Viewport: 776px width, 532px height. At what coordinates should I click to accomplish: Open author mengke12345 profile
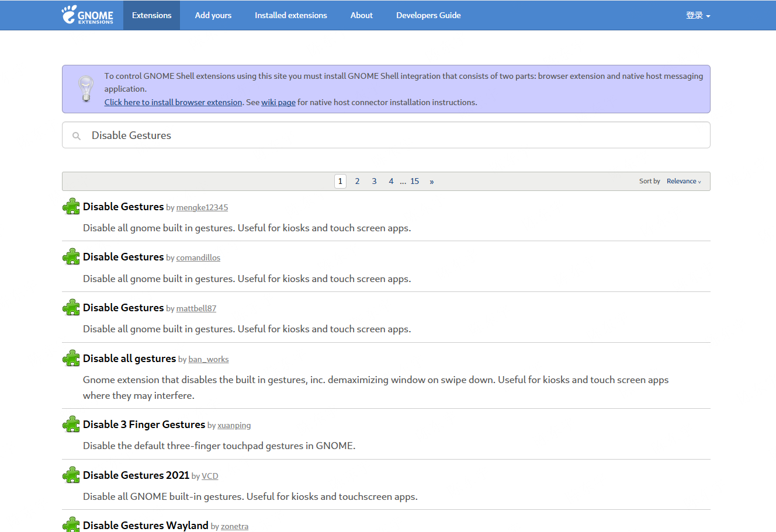202,207
